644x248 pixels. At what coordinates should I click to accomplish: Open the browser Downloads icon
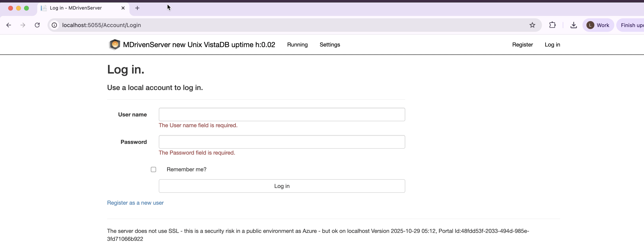click(x=573, y=25)
